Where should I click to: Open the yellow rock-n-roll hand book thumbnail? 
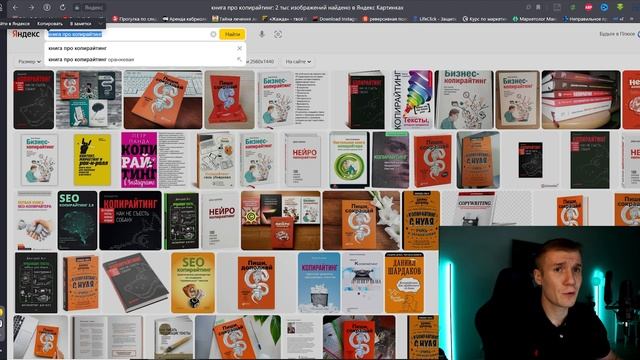(x=92, y=160)
